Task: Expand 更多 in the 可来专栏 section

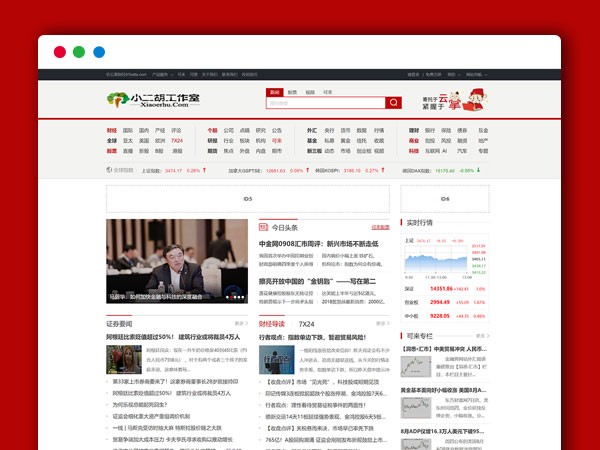Action: pos(481,336)
